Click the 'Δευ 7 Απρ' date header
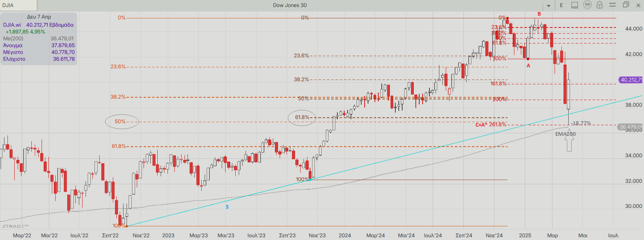Screen dimensions: 644x240 (39, 17)
